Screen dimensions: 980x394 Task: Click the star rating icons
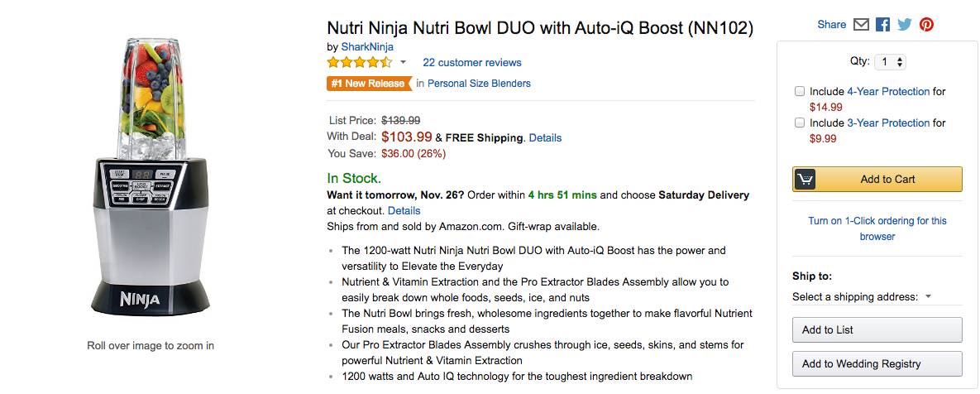(x=359, y=62)
